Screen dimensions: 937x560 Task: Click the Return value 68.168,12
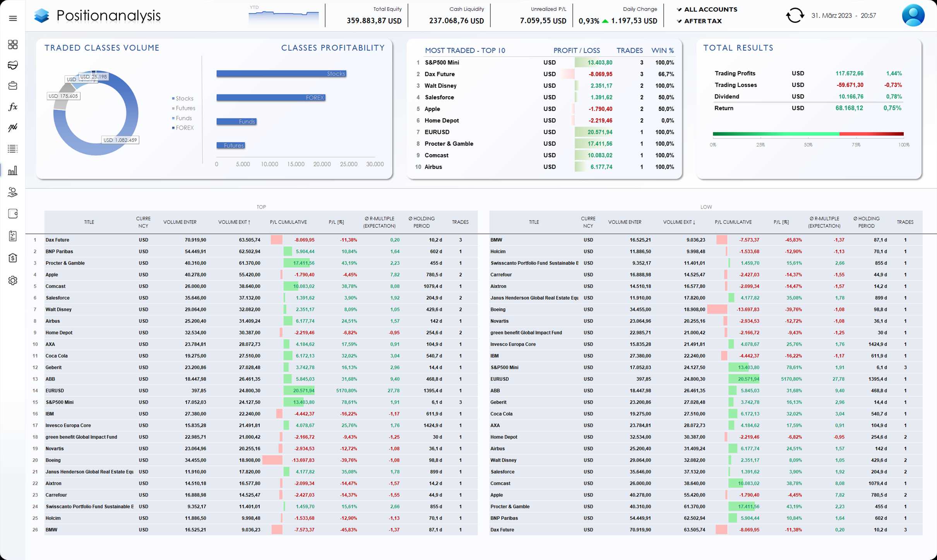pos(849,108)
